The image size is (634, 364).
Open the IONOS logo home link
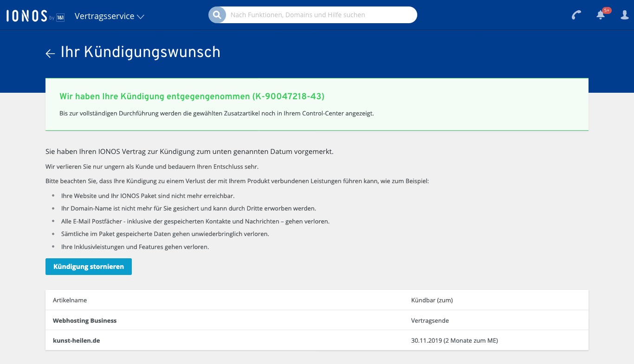click(x=35, y=16)
